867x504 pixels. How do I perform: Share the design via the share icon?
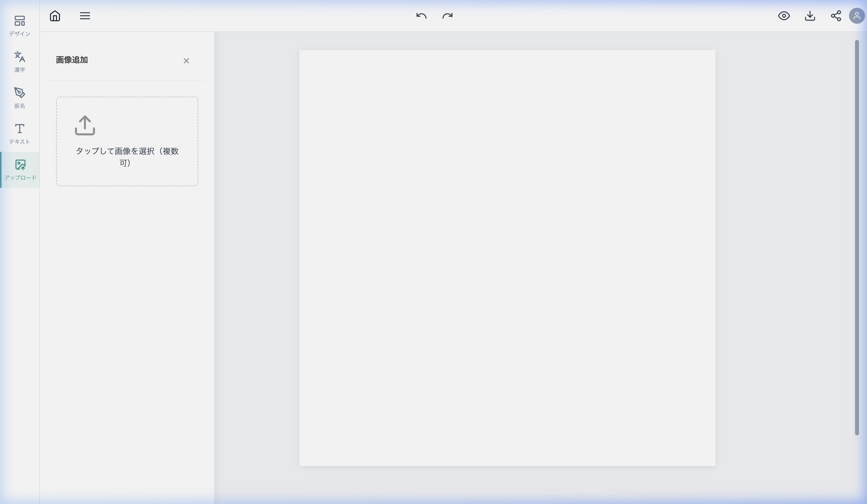(x=836, y=16)
